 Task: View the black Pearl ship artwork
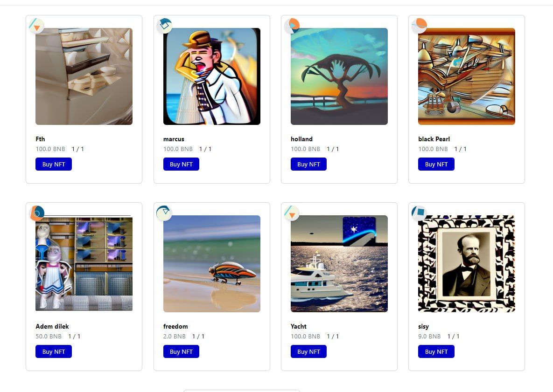tap(467, 76)
